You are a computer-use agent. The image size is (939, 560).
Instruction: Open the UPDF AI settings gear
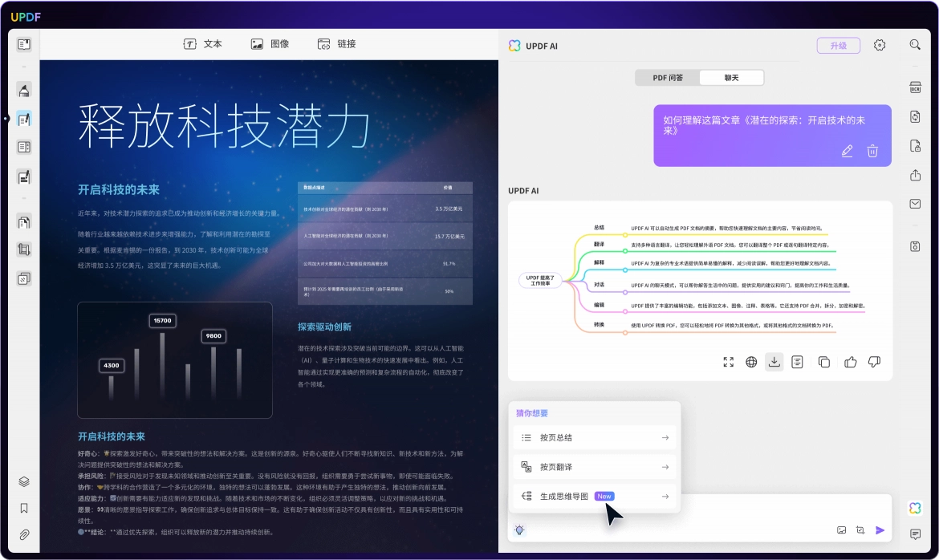click(x=879, y=45)
